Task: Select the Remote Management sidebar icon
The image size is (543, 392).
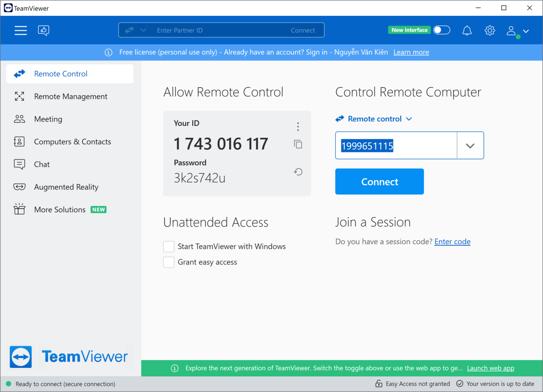Action: click(19, 96)
